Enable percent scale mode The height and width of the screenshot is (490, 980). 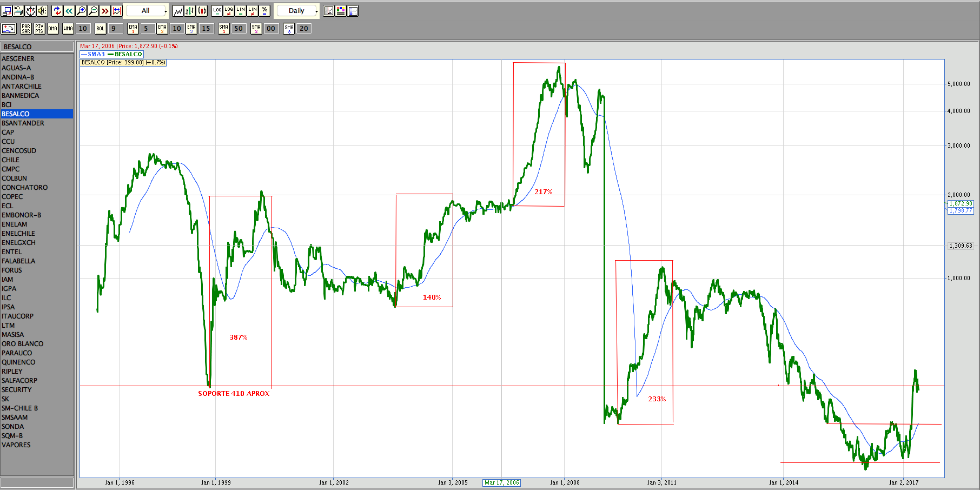point(264,11)
